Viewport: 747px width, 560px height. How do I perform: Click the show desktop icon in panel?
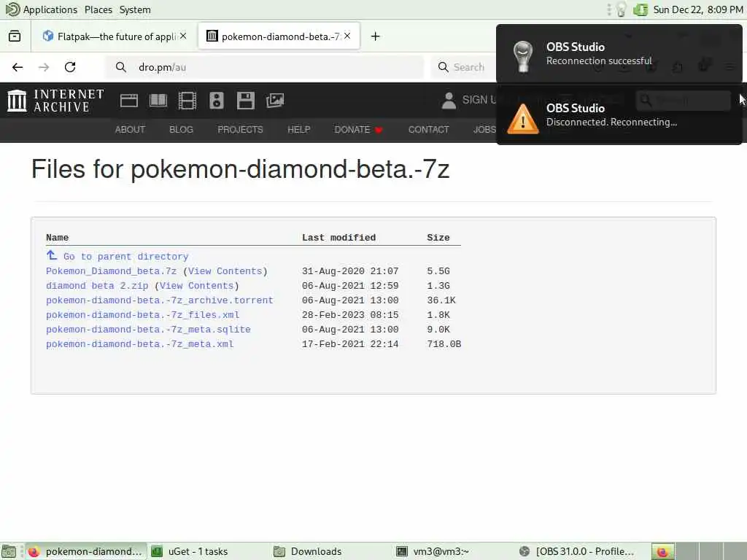[9, 551]
